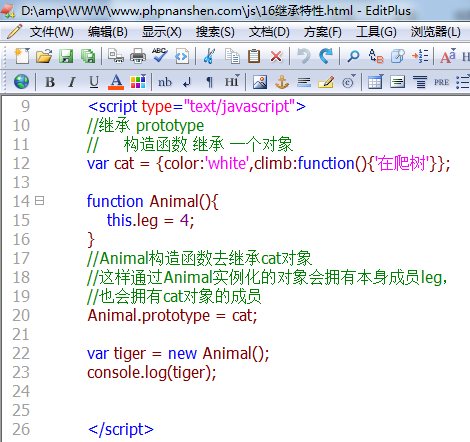470x442 pixels.
Task: View in browser using globe icon
Action: point(21,82)
